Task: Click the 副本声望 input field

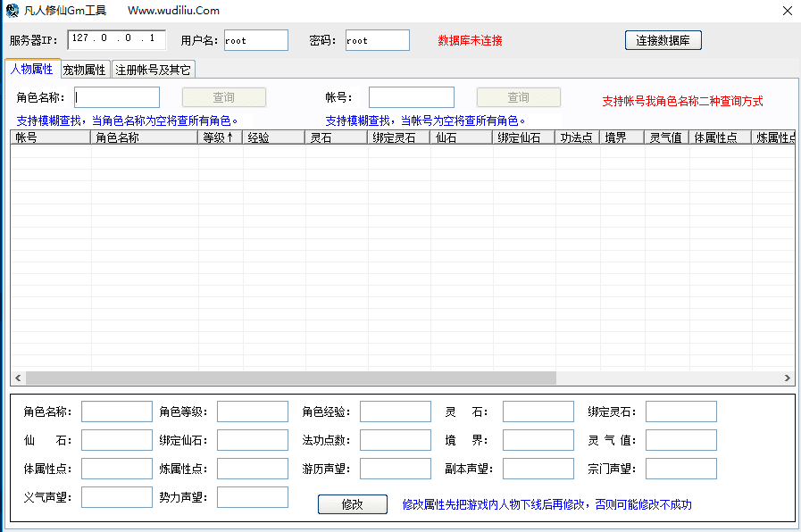Action: point(538,469)
